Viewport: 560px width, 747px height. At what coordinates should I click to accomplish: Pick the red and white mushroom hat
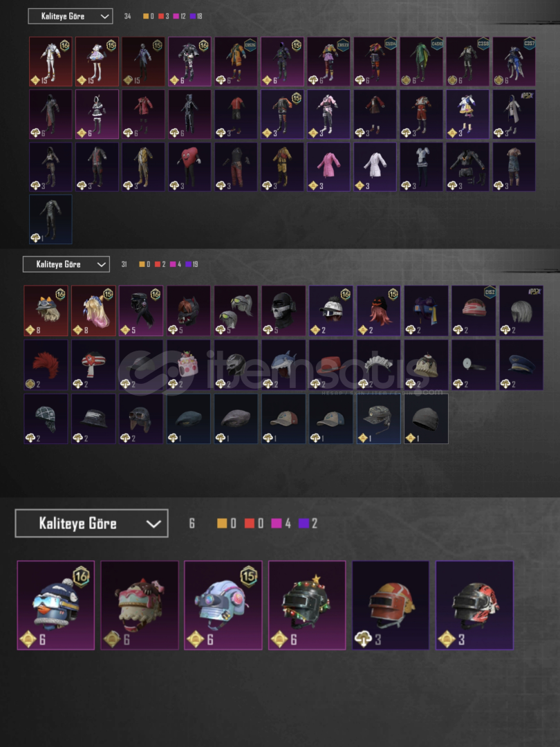[x=93, y=365]
